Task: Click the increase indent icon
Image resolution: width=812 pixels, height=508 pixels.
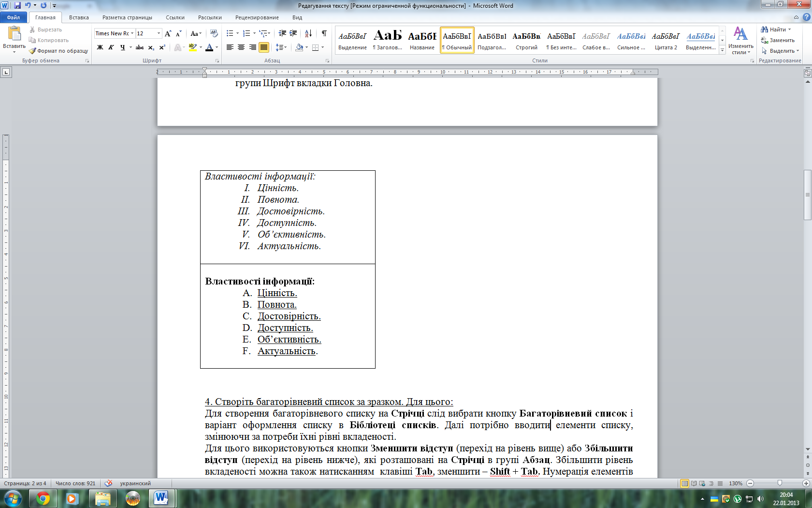Action: point(293,33)
